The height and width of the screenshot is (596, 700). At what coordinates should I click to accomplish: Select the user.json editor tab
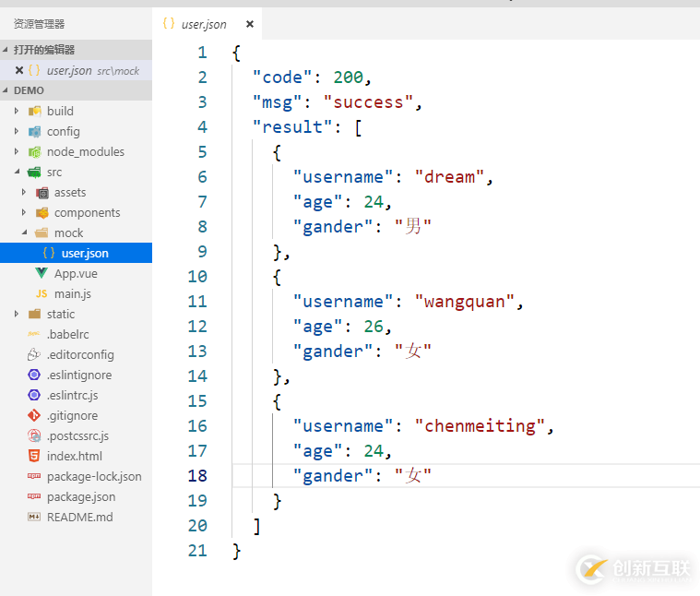[x=203, y=24]
